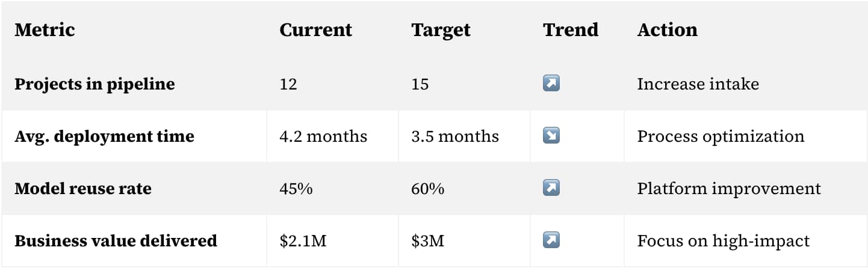This screenshot has width=868, height=268.
Task: Click the down-right trend arrow for Avg. deployment time
Action: (551, 136)
